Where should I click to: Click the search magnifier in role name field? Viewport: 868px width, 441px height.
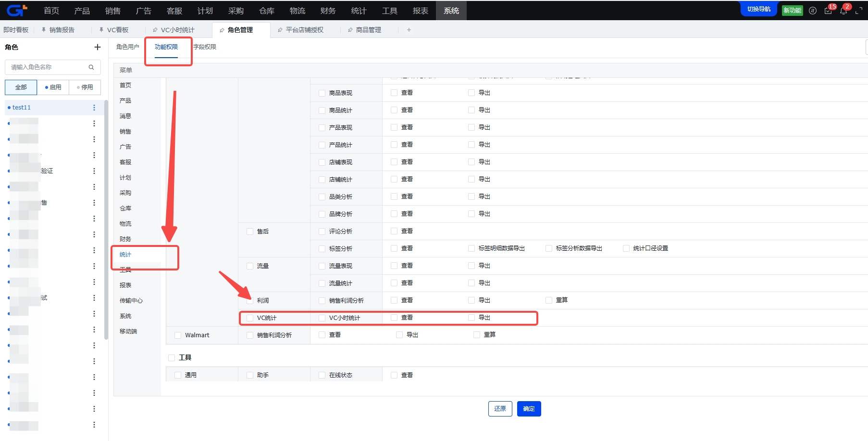[x=91, y=67]
